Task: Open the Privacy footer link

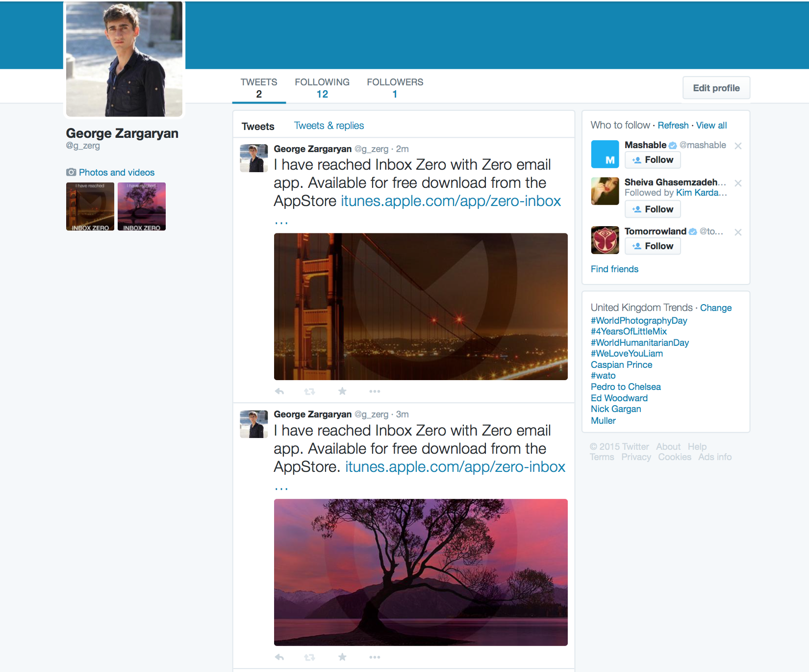Action: pyautogui.click(x=636, y=457)
